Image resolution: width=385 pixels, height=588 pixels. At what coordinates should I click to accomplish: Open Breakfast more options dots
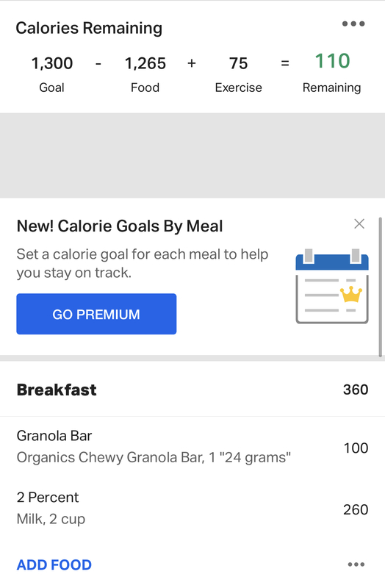point(356,564)
